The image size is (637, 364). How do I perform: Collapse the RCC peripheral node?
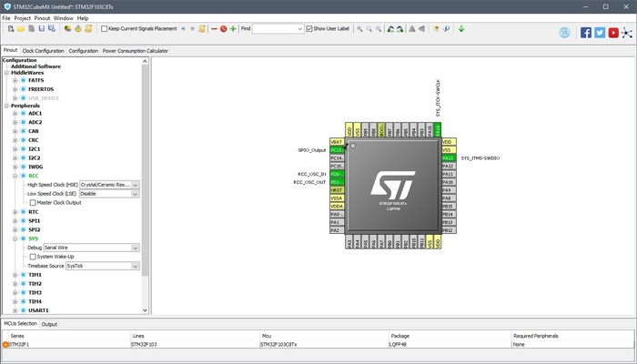(15, 176)
